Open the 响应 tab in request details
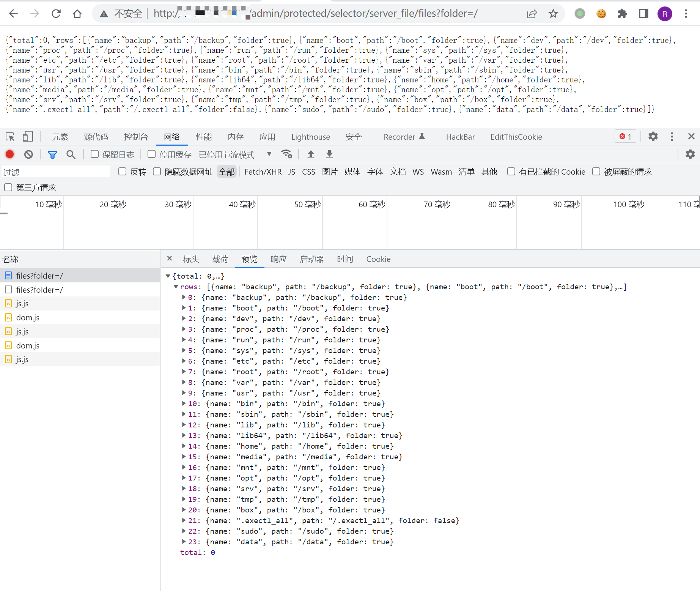 [278, 259]
